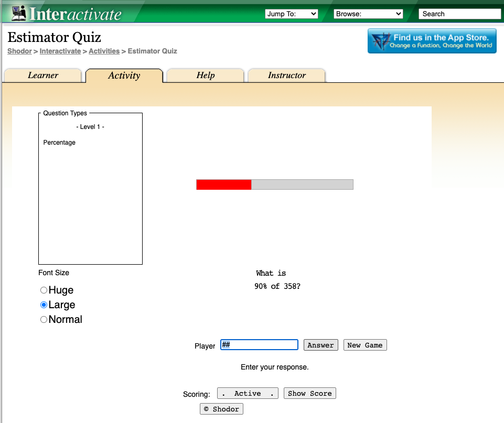This screenshot has height=423, width=504.
Task: Click the Search box in header
Action: 456,14
